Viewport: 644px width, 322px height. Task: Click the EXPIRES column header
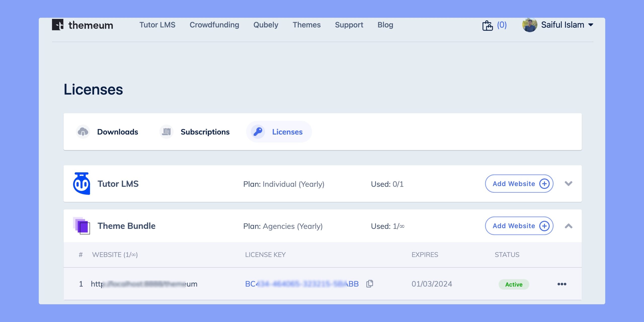(x=425, y=255)
